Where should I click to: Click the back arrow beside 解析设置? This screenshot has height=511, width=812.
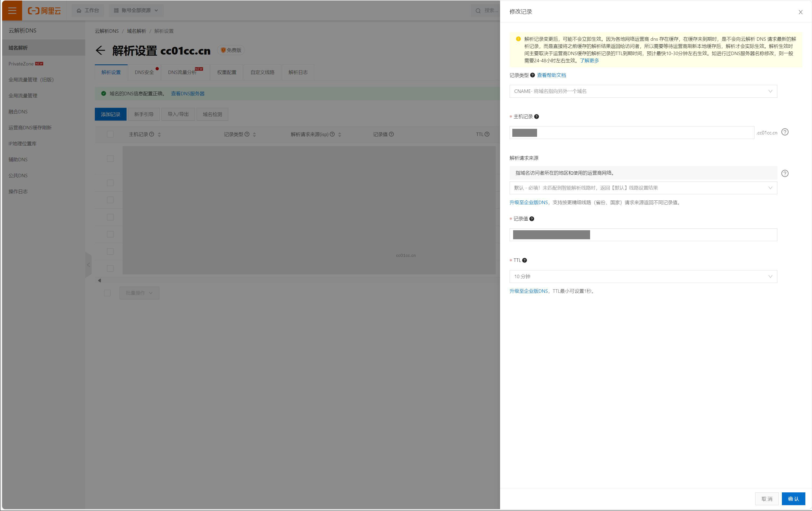coord(100,51)
